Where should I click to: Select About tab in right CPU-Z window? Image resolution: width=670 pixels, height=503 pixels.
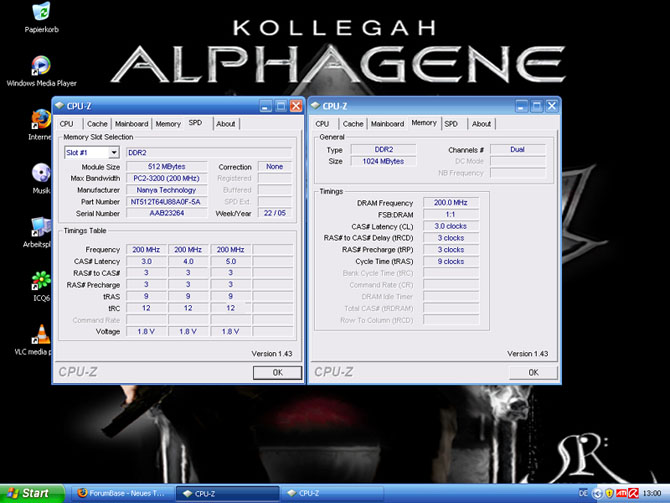[x=481, y=124]
